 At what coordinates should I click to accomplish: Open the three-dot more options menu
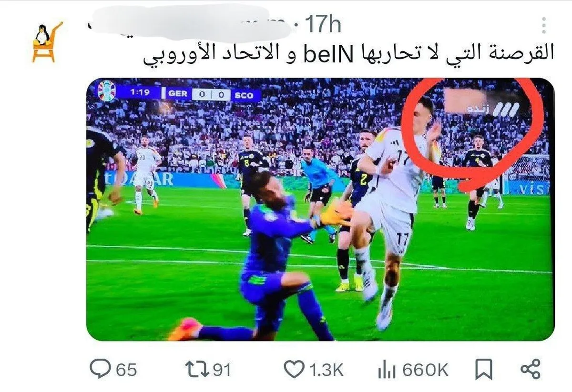tap(544, 25)
